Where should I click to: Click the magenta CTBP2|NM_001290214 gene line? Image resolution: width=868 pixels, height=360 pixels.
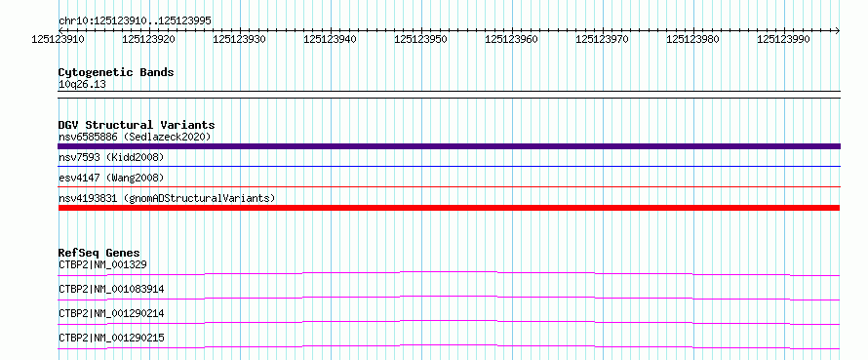coord(449,322)
